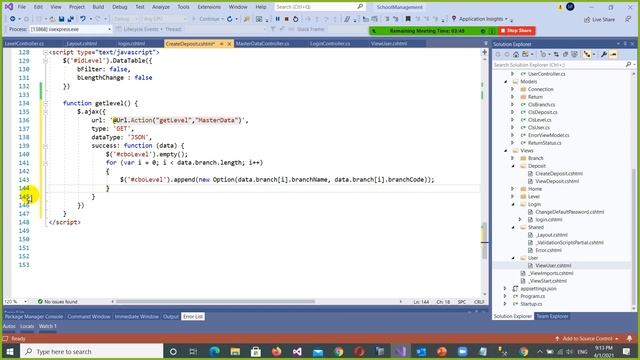Expand the Home folder under Views
The height and width of the screenshot is (360, 640).
click(x=513, y=189)
